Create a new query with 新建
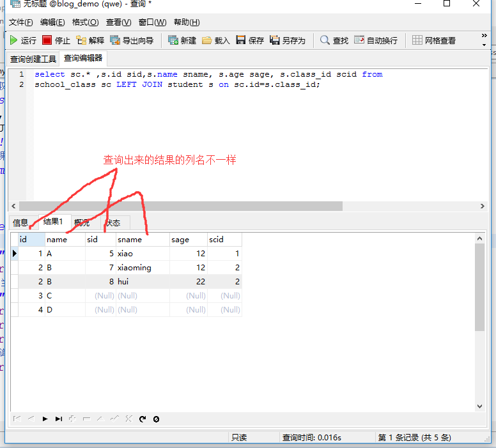The width and height of the screenshot is (496, 448). point(182,40)
